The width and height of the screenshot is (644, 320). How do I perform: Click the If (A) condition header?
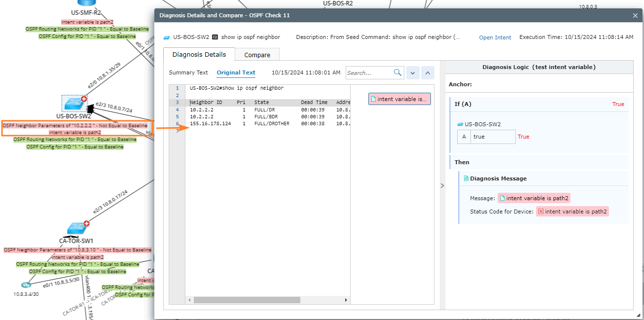tap(539, 104)
